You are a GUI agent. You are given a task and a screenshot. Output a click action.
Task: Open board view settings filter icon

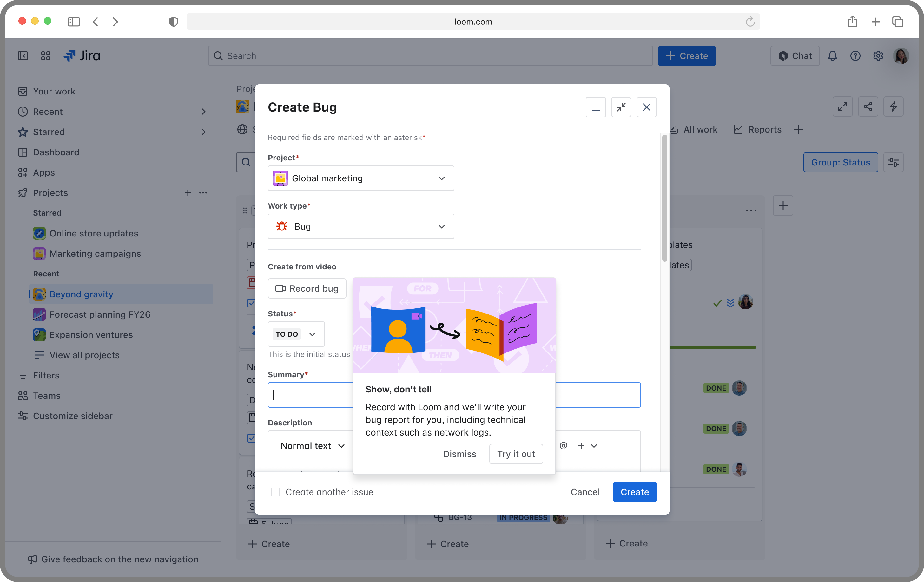click(894, 162)
